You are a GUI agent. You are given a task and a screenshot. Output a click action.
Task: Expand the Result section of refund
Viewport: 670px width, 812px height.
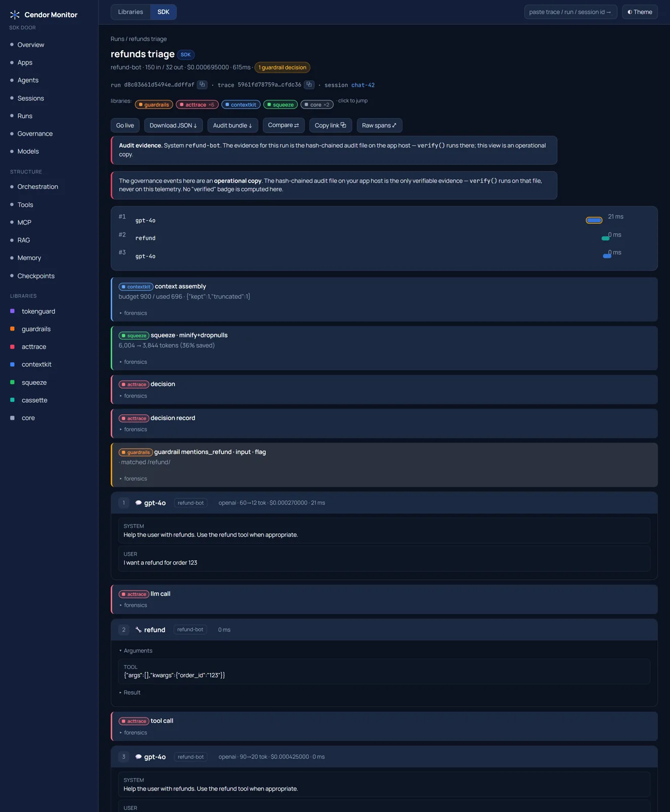pos(130,692)
